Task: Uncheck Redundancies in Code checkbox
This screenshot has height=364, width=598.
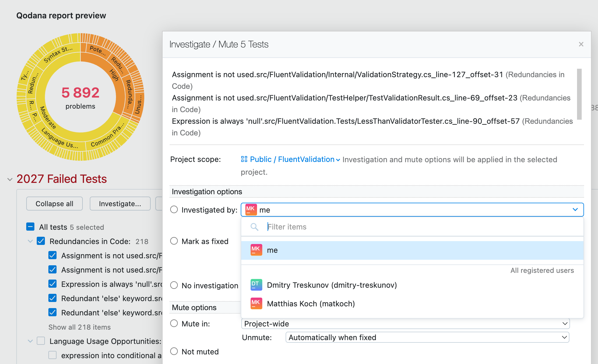Action: (x=41, y=241)
